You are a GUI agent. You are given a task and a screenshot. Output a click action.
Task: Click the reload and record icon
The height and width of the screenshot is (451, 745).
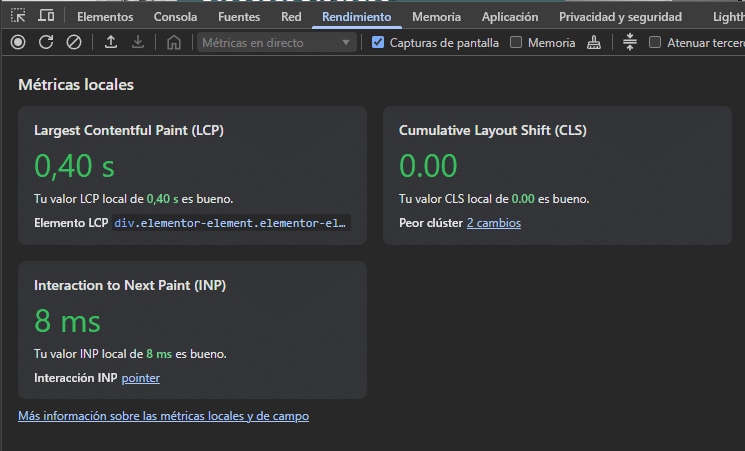46,42
